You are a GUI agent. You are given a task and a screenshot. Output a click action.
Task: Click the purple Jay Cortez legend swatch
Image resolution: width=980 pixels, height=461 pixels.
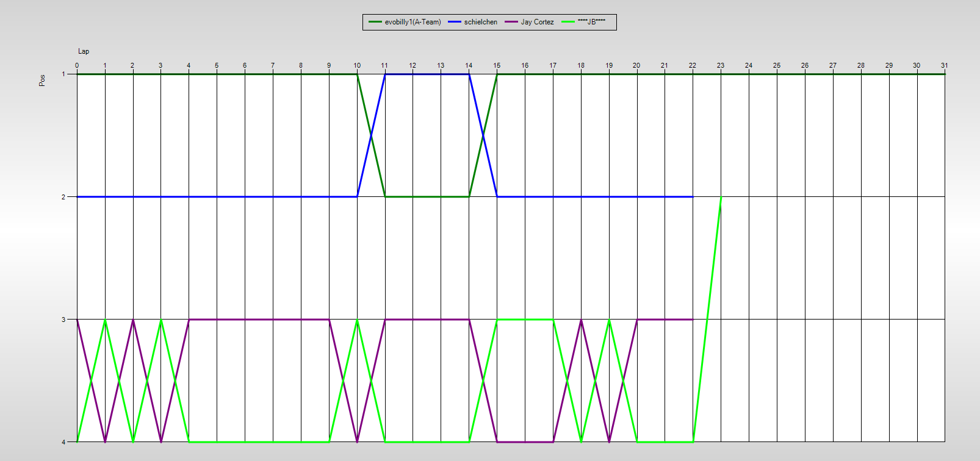pos(511,22)
